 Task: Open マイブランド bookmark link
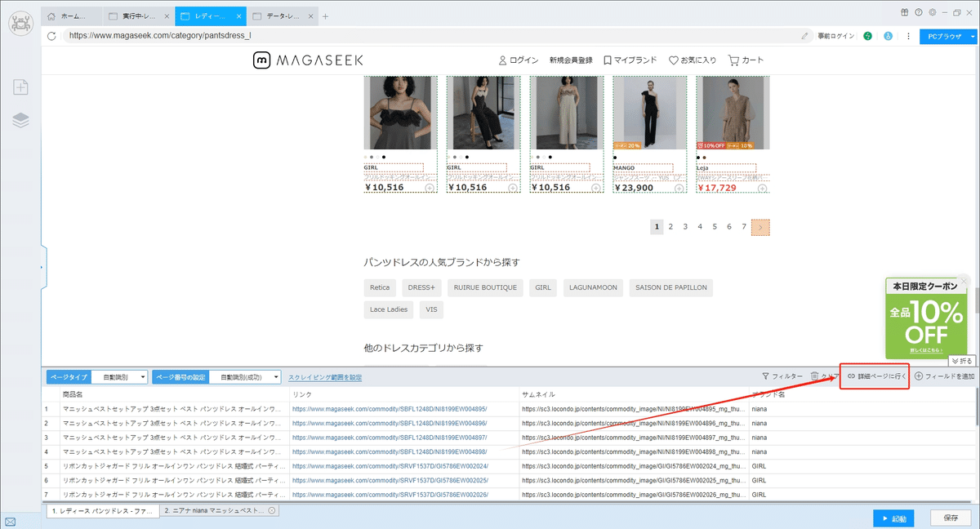pos(630,60)
